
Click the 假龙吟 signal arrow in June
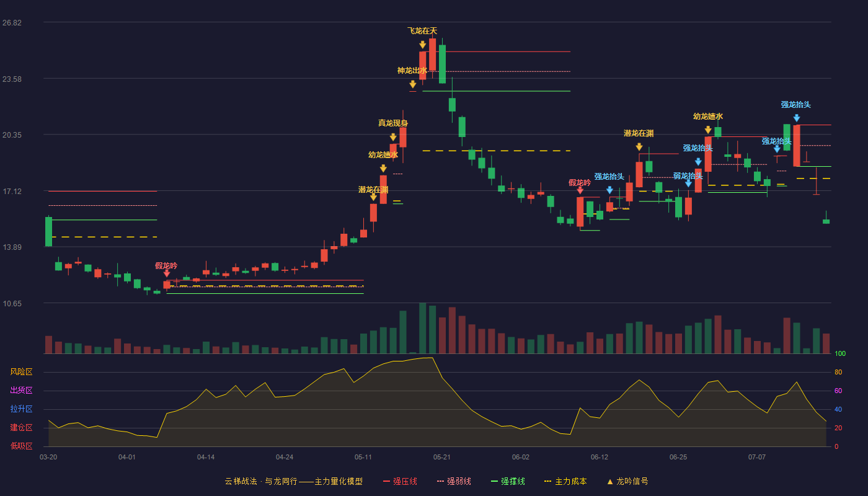click(580, 190)
